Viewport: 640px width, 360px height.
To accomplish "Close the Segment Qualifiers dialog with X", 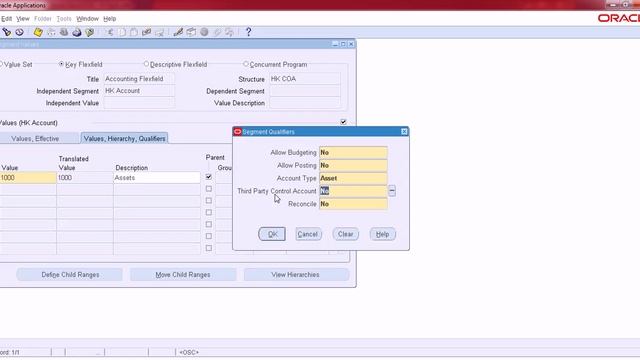I will (404, 131).
